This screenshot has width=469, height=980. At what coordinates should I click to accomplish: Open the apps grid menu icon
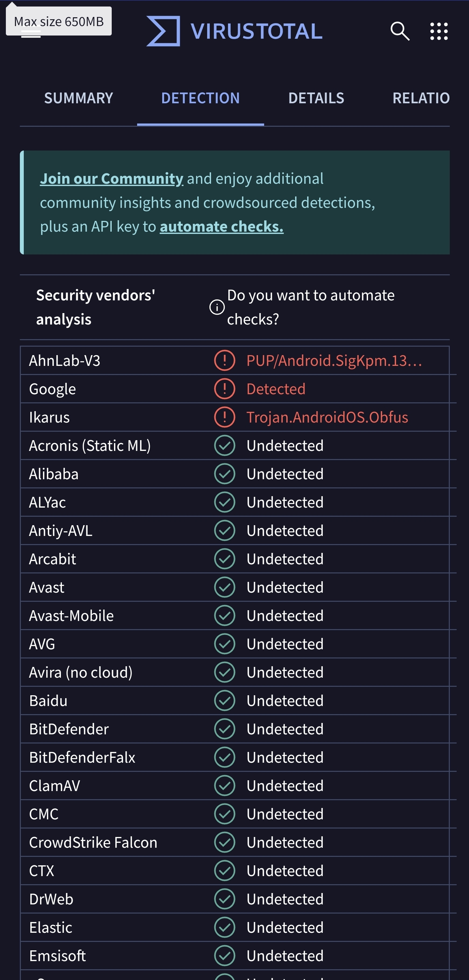point(439,31)
